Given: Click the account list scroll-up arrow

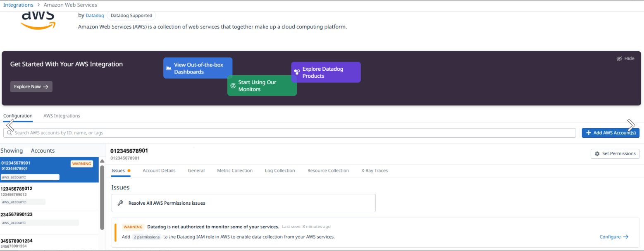Looking at the screenshot, I should click(x=102, y=161).
